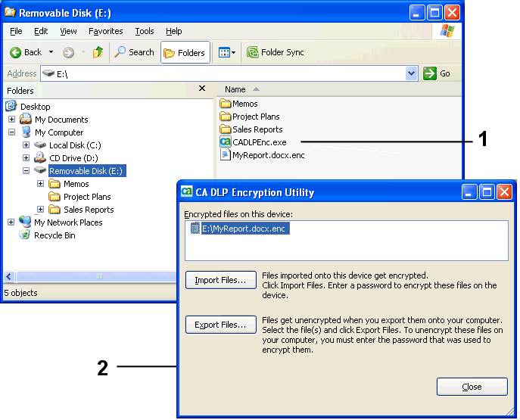Maximize the CA DLP Encryption Utility window
Image resolution: width=520 pixels, height=420 pixels.
pos(487,192)
